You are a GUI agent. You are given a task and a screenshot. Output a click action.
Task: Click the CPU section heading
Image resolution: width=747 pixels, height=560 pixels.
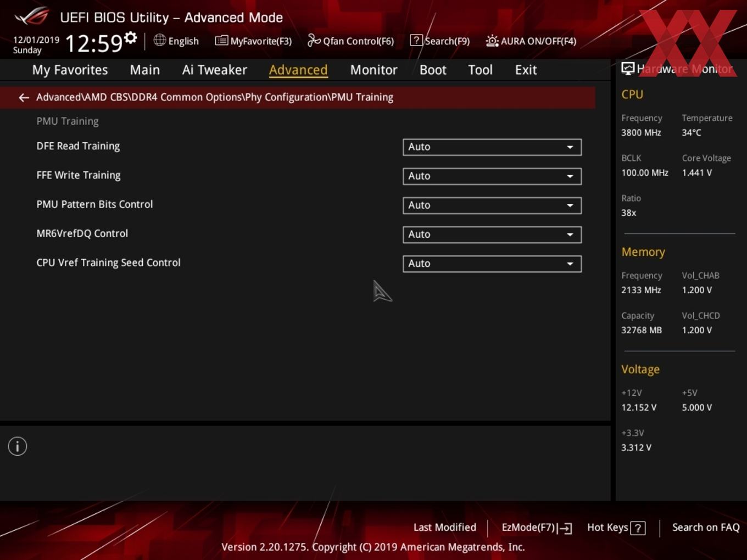632,94
